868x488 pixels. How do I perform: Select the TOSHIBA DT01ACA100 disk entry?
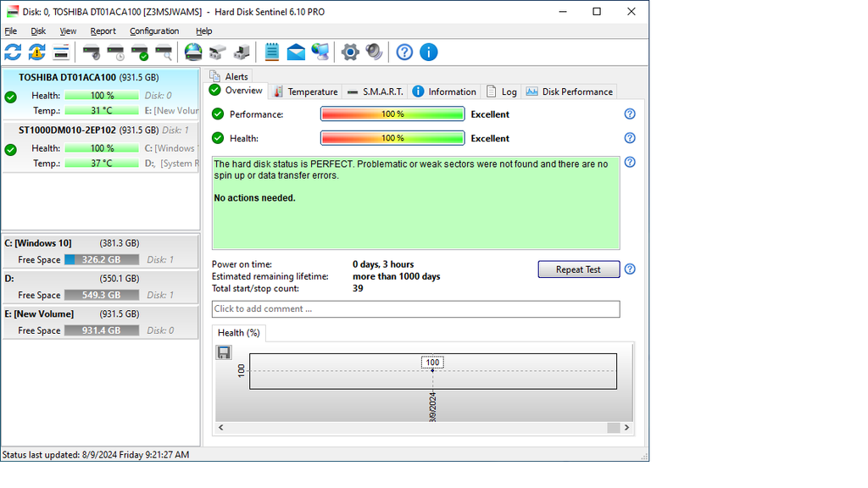(101, 94)
